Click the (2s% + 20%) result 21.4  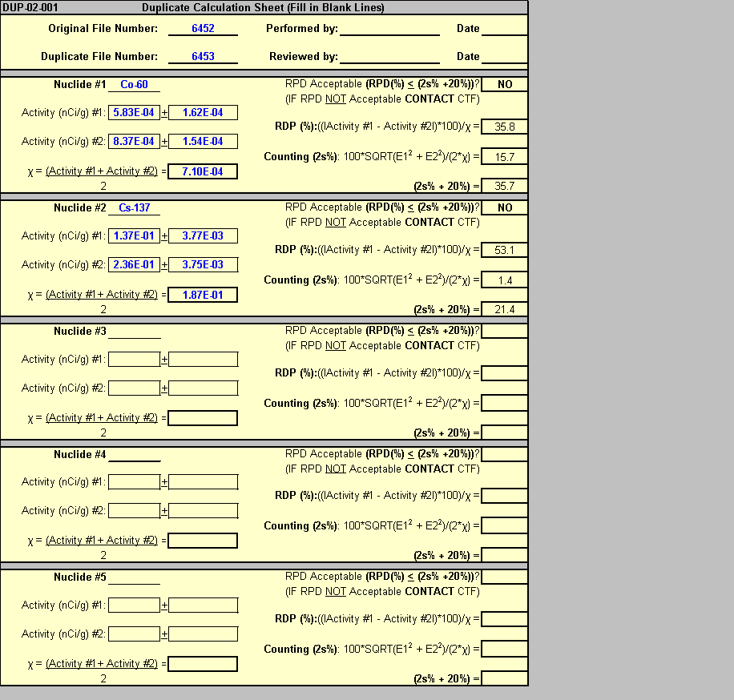click(505, 309)
